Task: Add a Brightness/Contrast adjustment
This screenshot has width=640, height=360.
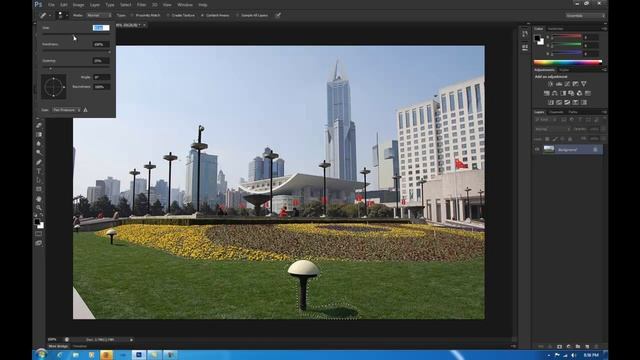Action: (550, 84)
